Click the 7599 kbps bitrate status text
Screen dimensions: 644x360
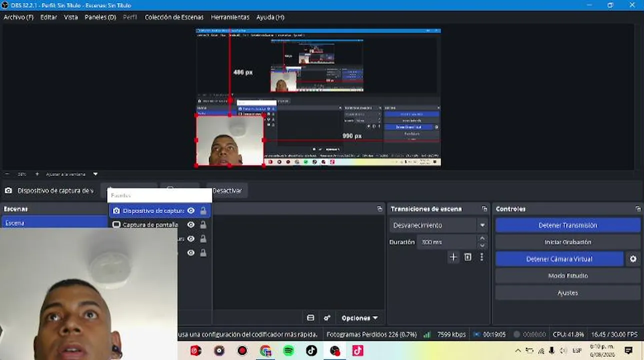pos(451,334)
